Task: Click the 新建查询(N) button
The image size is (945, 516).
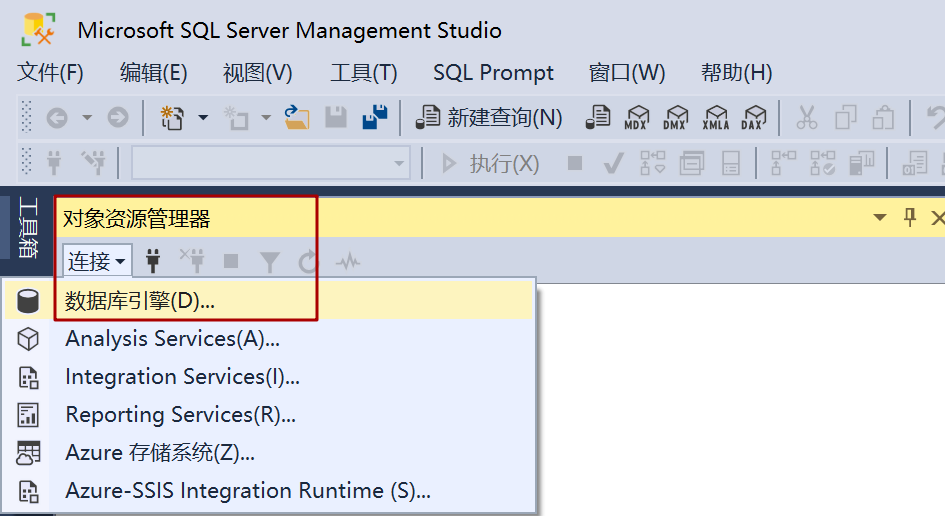Action: (x=489, y=118)
